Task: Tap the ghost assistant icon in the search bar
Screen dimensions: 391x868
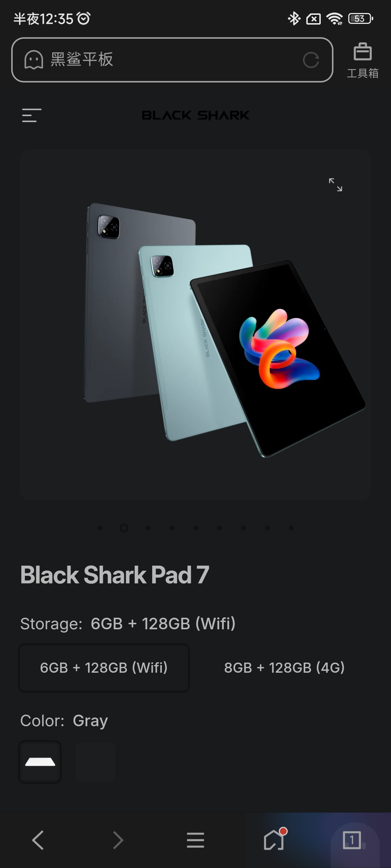Action: point(34,60)
